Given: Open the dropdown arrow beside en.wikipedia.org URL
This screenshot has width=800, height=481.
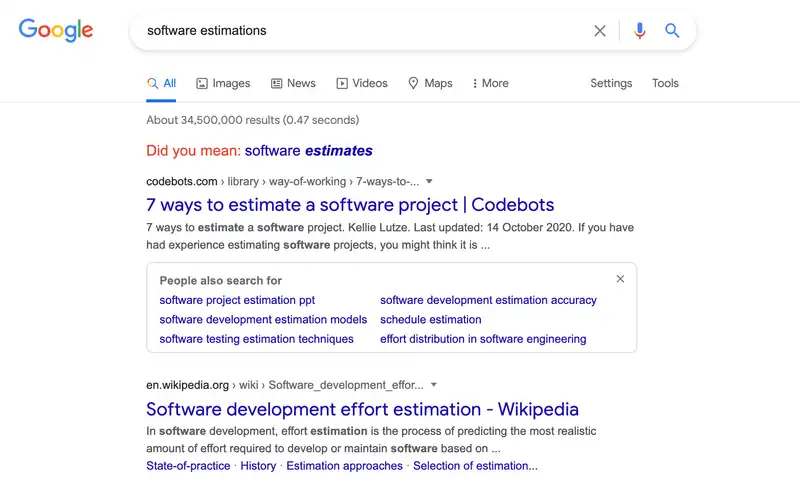Looking at the screenshot, I should click(434, 384).
